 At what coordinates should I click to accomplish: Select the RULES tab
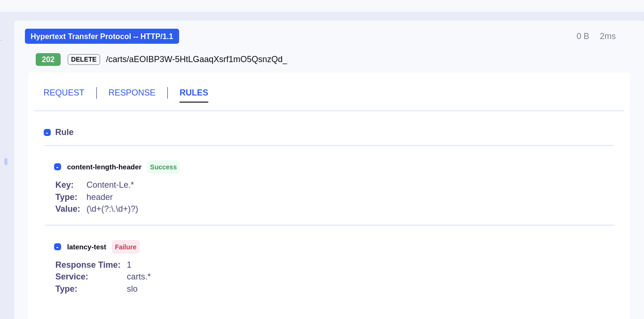194,93
